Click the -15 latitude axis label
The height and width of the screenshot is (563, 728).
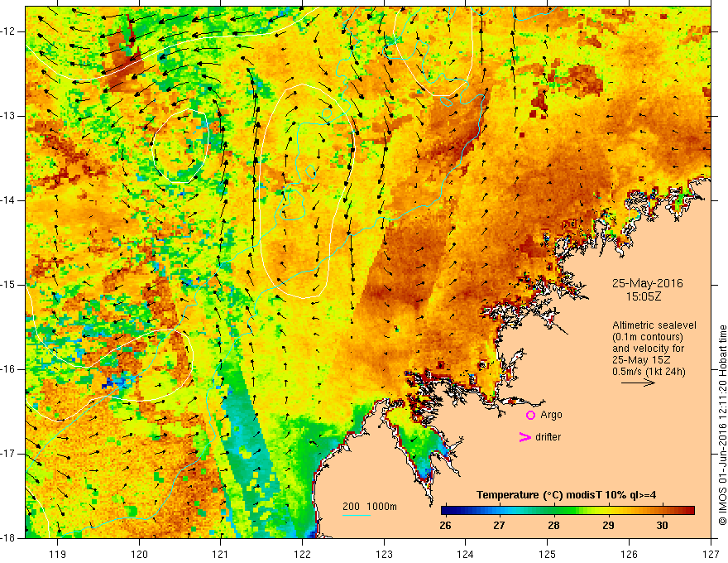click(9, 285)
